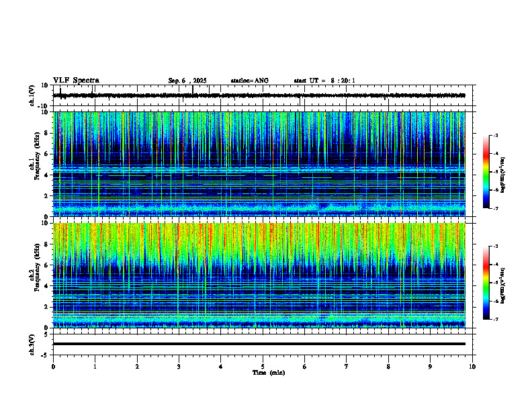This screenshot has width=532, height=411.
Task: Click the 'Time (min)' axis title
Action: pyautogui.click(x=269, y=373)
